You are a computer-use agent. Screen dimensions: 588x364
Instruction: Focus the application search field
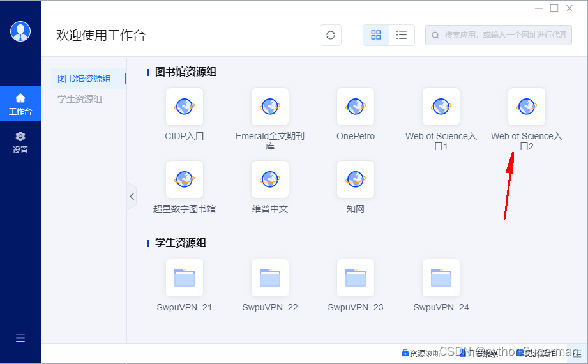point(499,35)
